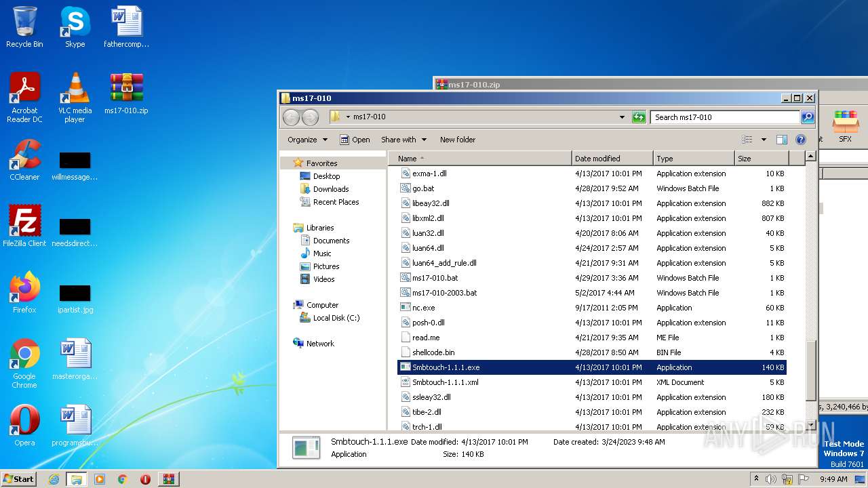Select the fathercomp Word document icon

[126, 27]
